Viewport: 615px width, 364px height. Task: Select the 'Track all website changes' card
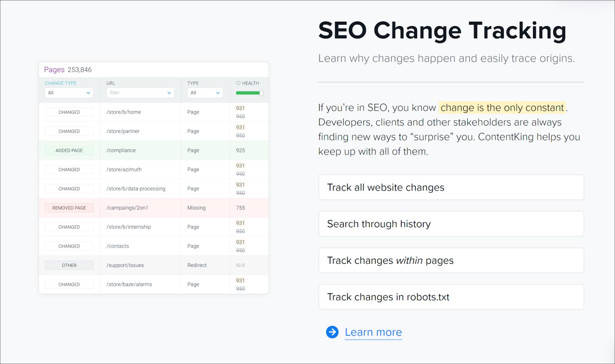coord(451,187)
